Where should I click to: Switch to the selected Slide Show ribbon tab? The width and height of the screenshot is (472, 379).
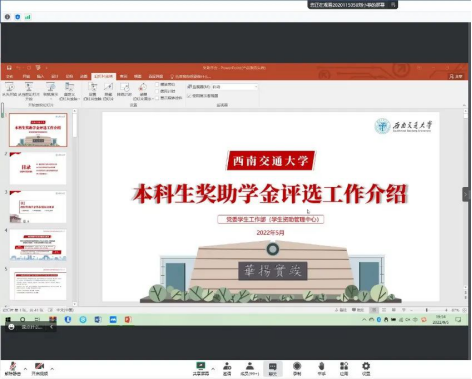104,76
